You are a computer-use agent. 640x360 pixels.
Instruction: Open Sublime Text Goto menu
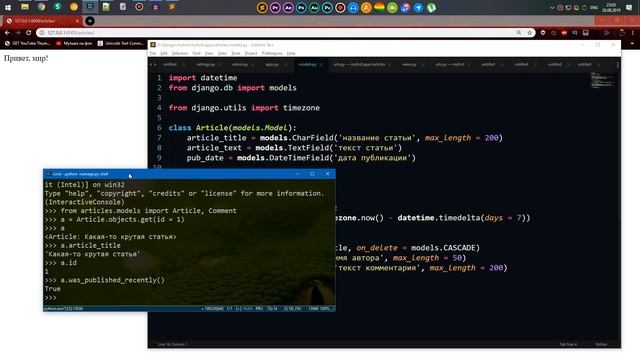(222, 53)
